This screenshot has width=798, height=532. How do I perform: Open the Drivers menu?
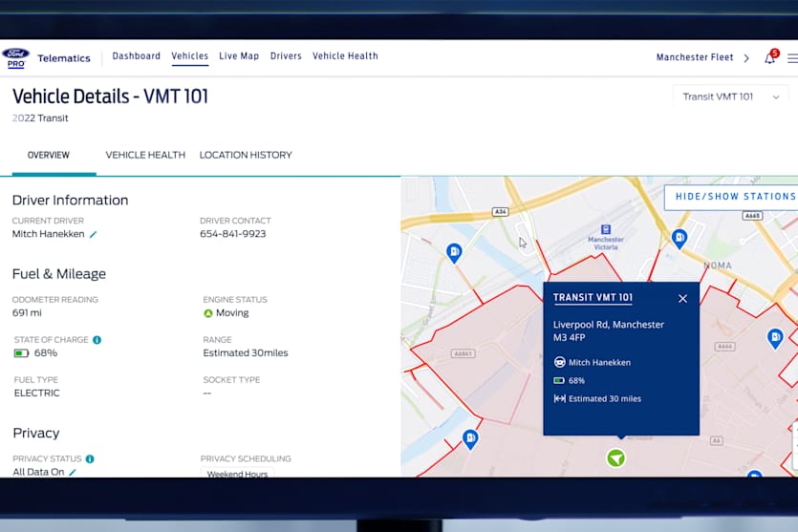(286, 56)
